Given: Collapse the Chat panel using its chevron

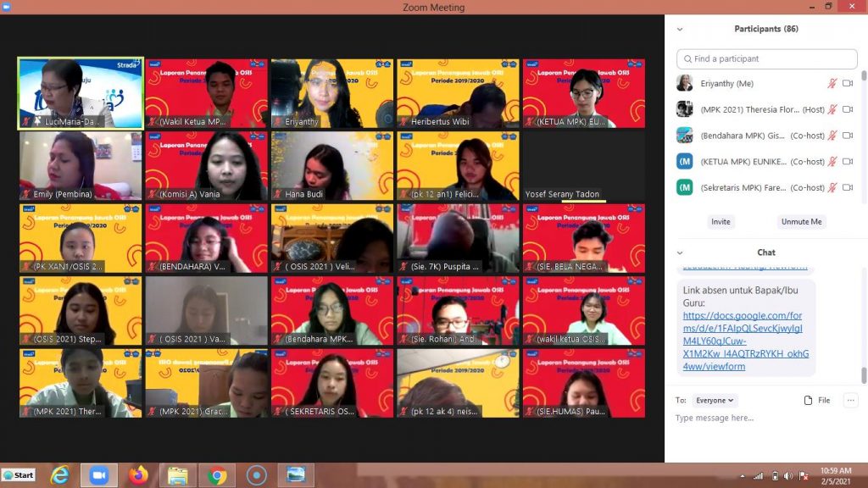Looking at the screenshot, I should (680, 252).
